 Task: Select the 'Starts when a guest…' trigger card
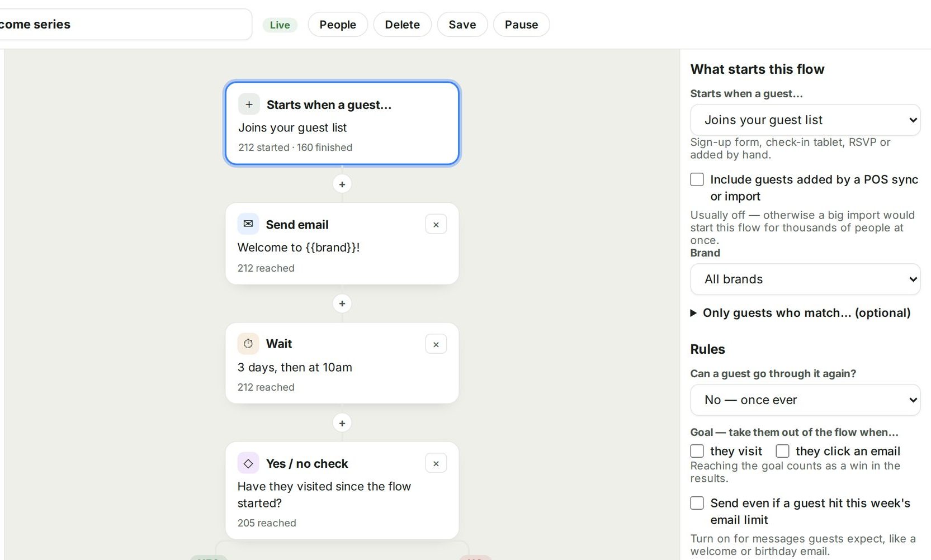[x=342, y=124]
